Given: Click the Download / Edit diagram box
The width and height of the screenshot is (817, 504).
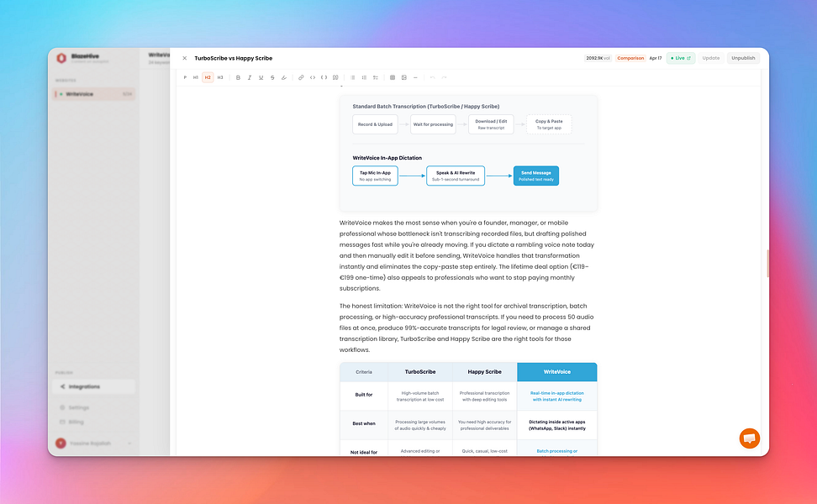Looking at the screenshot, I should pos(491,124).
